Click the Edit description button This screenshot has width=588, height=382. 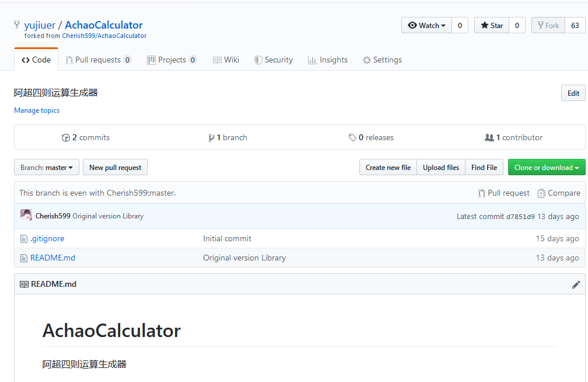[573, 93]
